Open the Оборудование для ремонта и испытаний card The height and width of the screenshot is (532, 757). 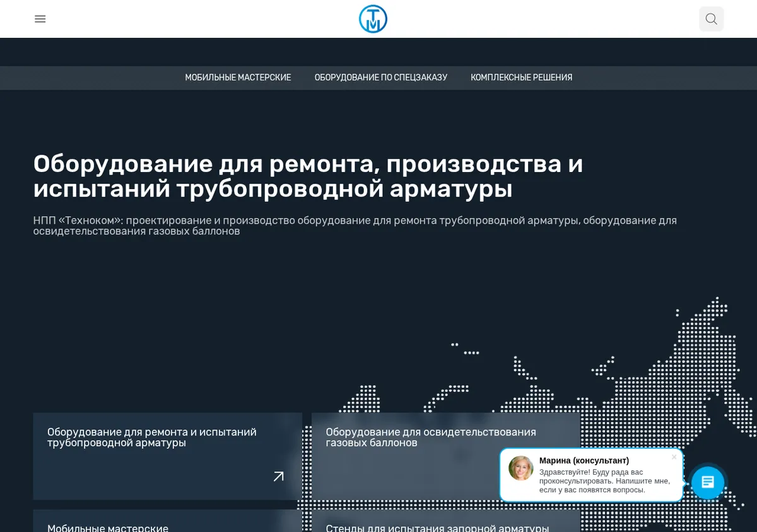tap(167, 456)
